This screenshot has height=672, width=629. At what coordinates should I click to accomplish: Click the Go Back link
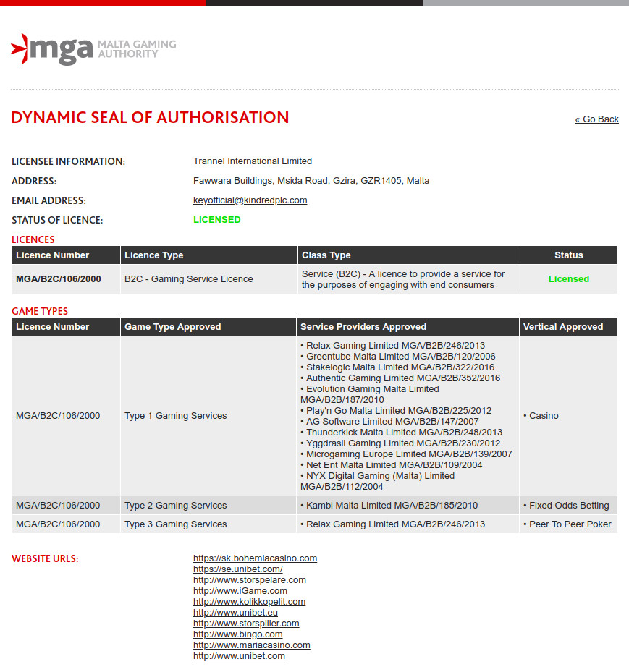[596, 119]
